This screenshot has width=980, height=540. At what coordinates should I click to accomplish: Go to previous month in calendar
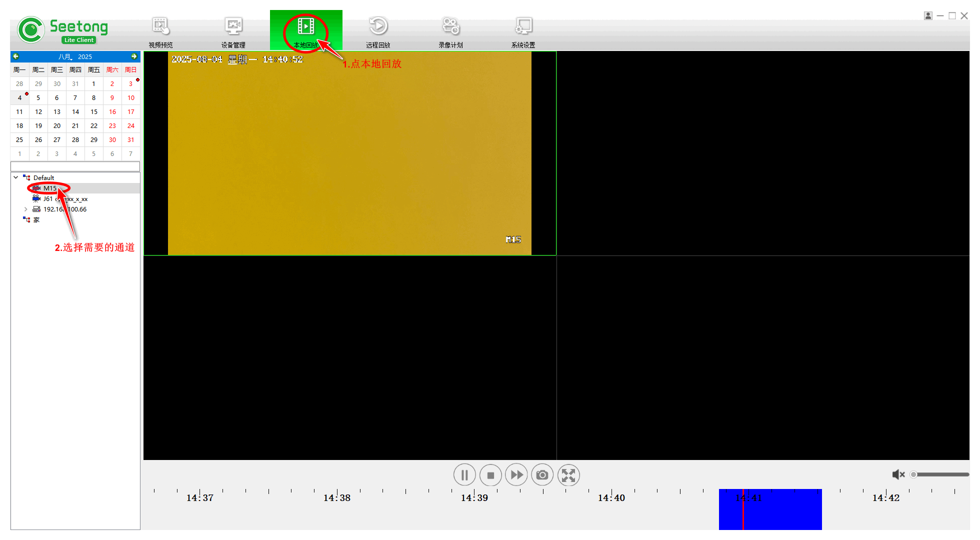16,56
